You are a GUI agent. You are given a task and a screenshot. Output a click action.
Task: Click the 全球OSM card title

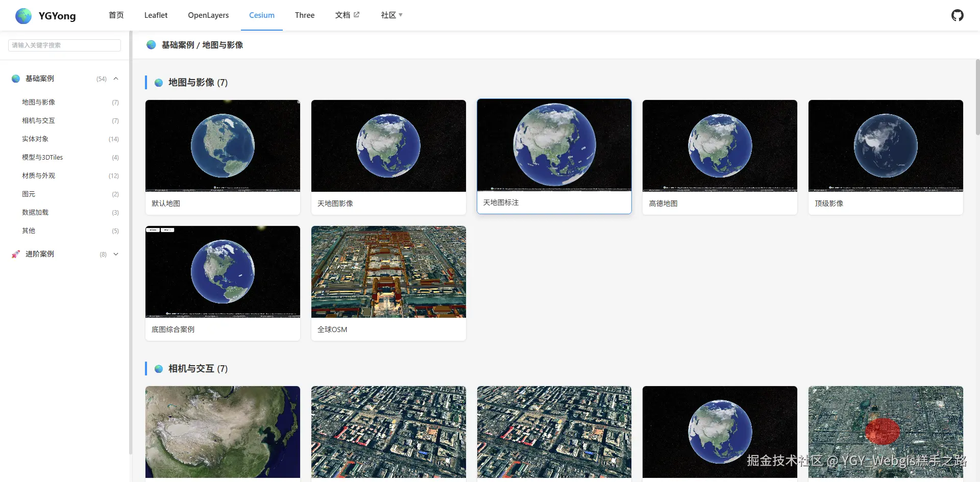[332, 329]
